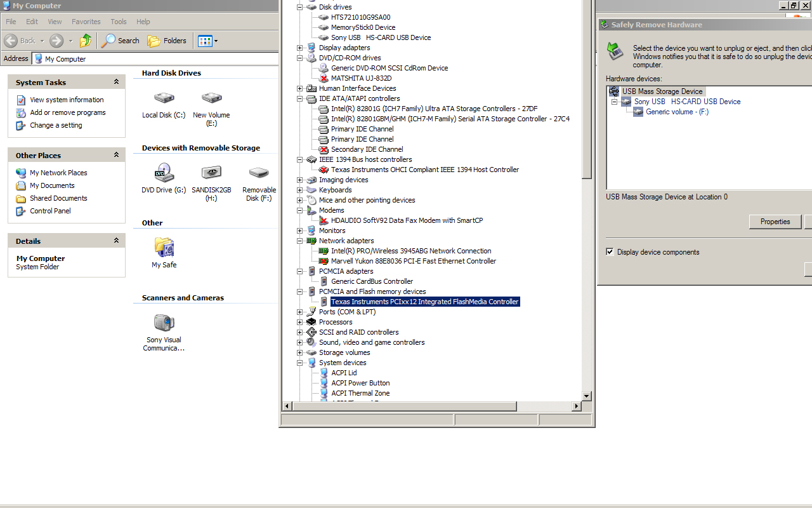Click Add or remove programs link
The image size is (812, 508).
pyautogui.click(x=68, y=112)
